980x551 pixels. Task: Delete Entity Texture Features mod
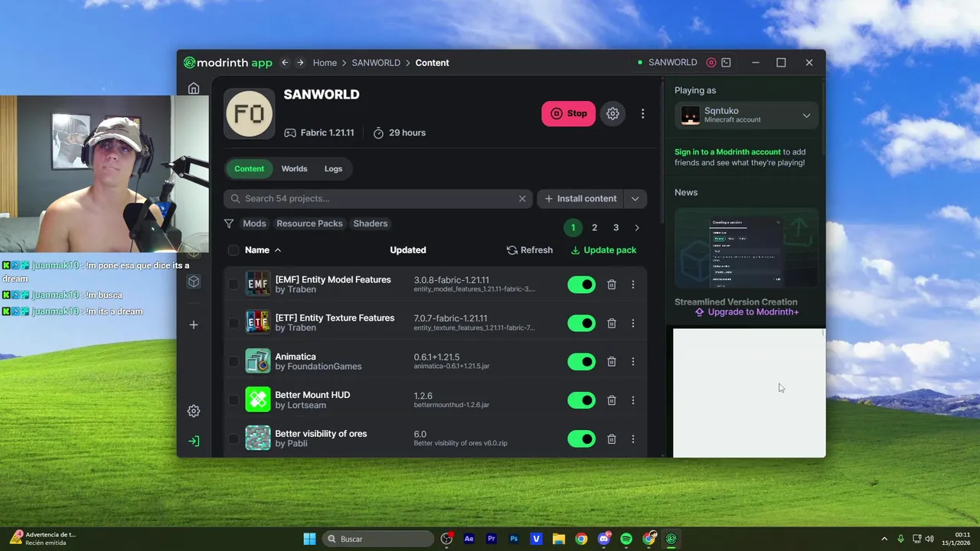click(x=611, y=323)
